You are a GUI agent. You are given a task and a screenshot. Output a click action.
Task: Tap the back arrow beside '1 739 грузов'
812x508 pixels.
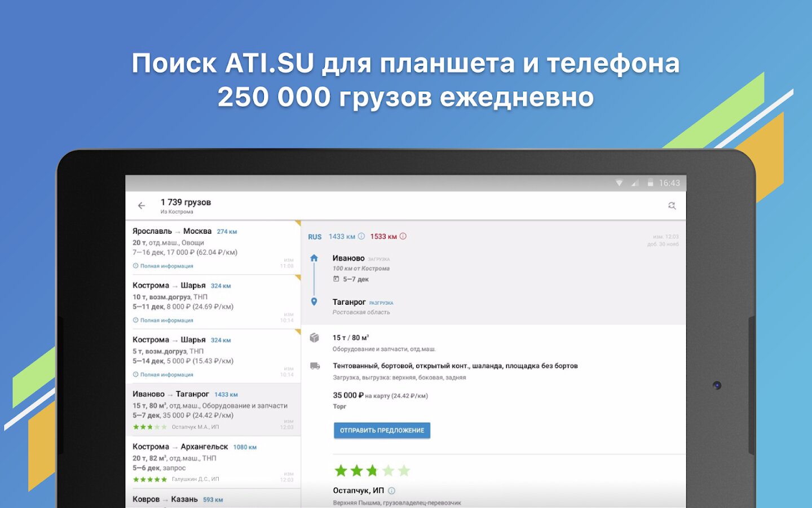(x=142, y=206)
